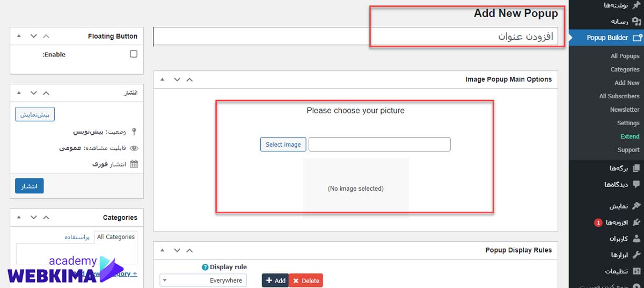Open Support submenu item
Screen dimensions: 644x288
tap(628, 150)
